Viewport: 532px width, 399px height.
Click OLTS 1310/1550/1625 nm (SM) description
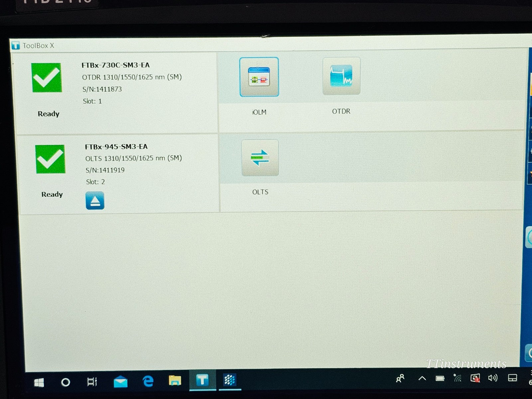point(134,158)
